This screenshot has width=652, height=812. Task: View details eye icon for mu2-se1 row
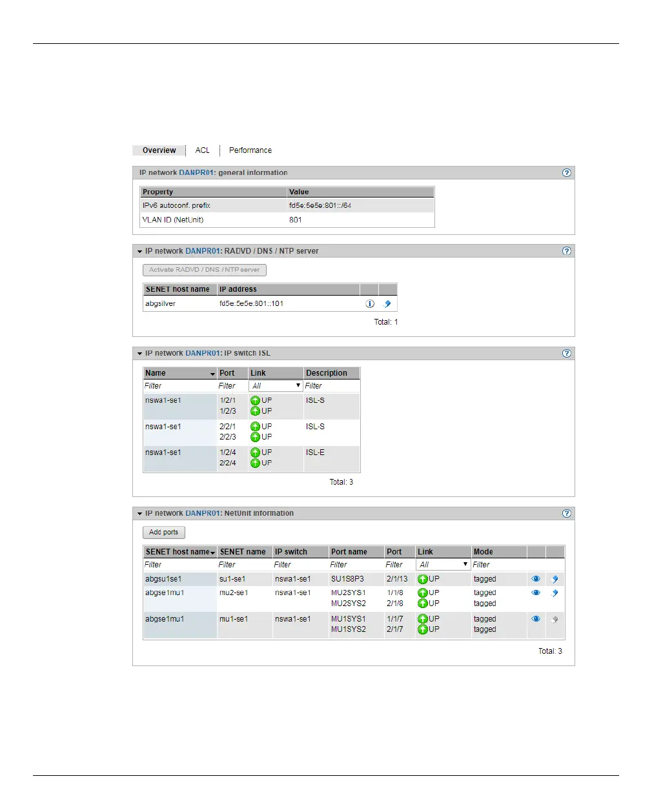pyautogui.click(x=536, y=593)
